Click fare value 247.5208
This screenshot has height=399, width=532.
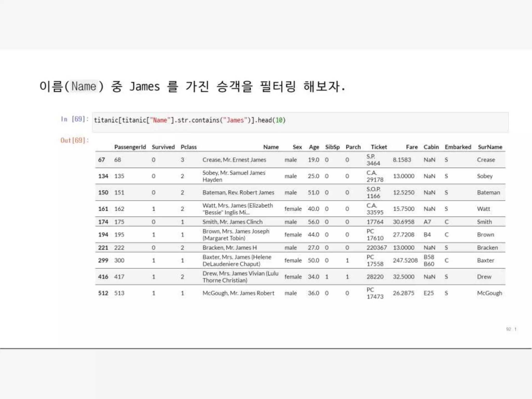point(405,260)
